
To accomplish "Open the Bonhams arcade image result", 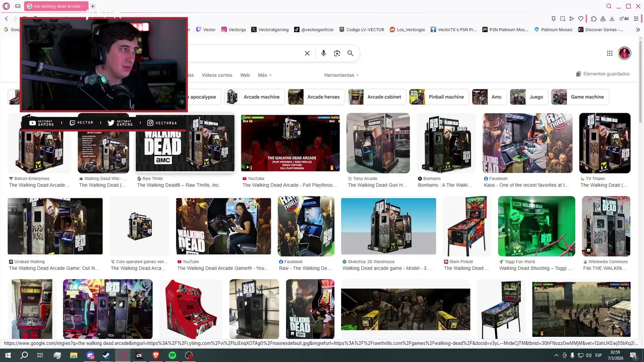I will [446, 143].
